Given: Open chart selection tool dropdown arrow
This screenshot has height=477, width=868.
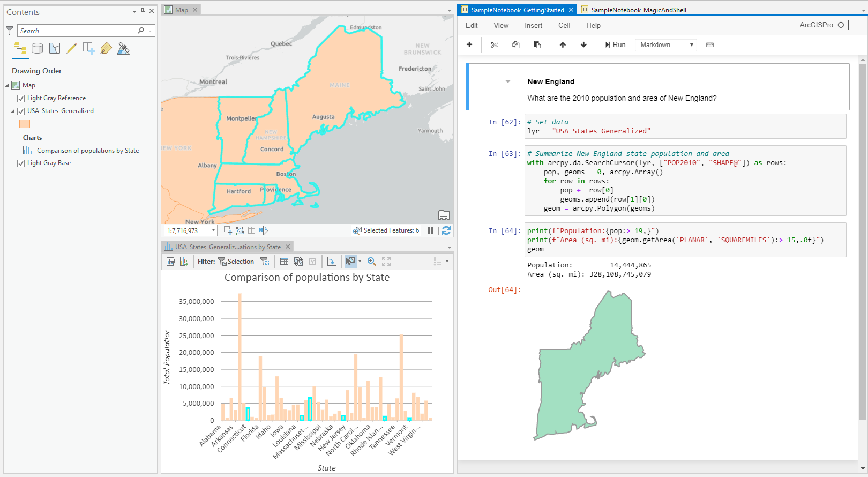Looking at the screenshot, I should pyautogui.click(x=360, y=262).
